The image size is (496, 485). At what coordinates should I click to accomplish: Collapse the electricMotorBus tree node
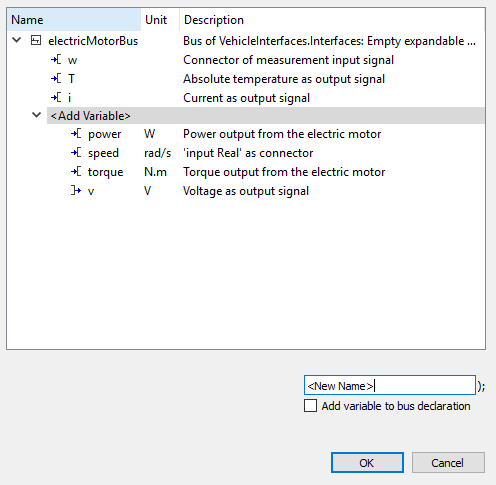(16, 41)
